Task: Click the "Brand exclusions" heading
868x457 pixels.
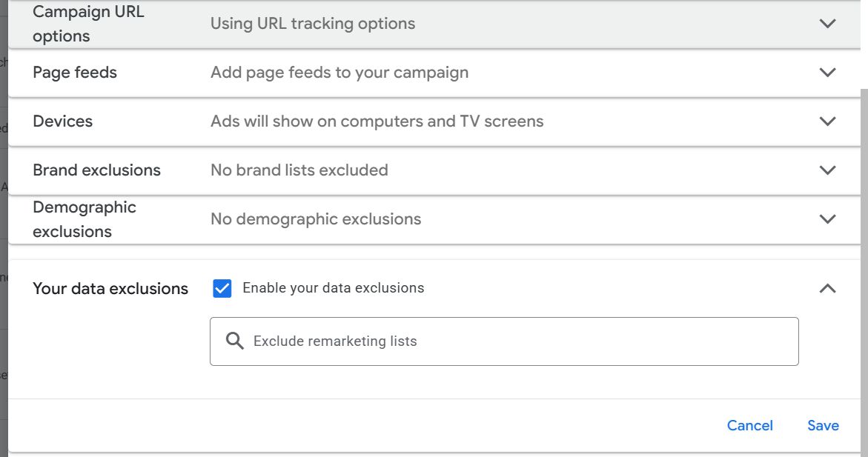Action: point(96,170)
